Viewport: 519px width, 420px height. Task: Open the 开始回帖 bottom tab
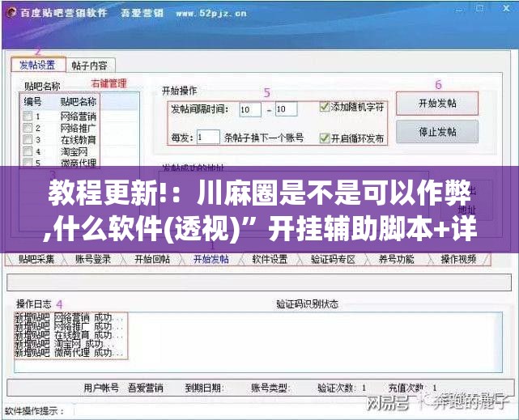pos(152,259)
